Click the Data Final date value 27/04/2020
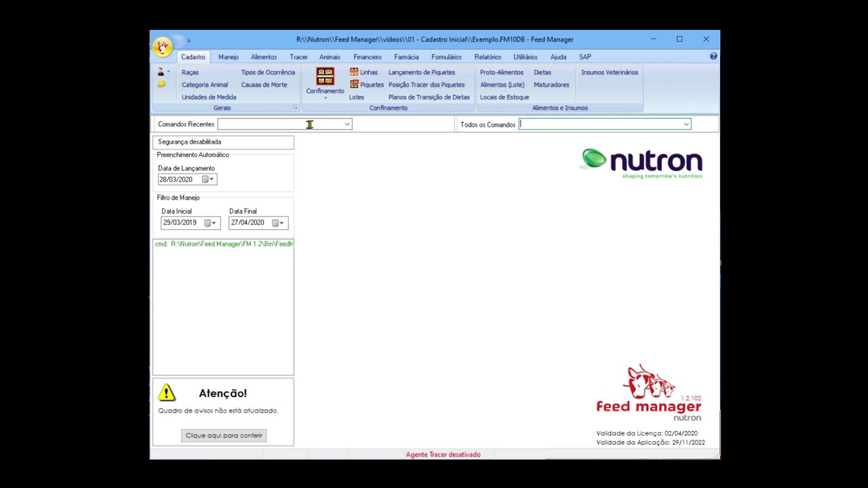This screenshot has width=868, height=488. [248, 222]
